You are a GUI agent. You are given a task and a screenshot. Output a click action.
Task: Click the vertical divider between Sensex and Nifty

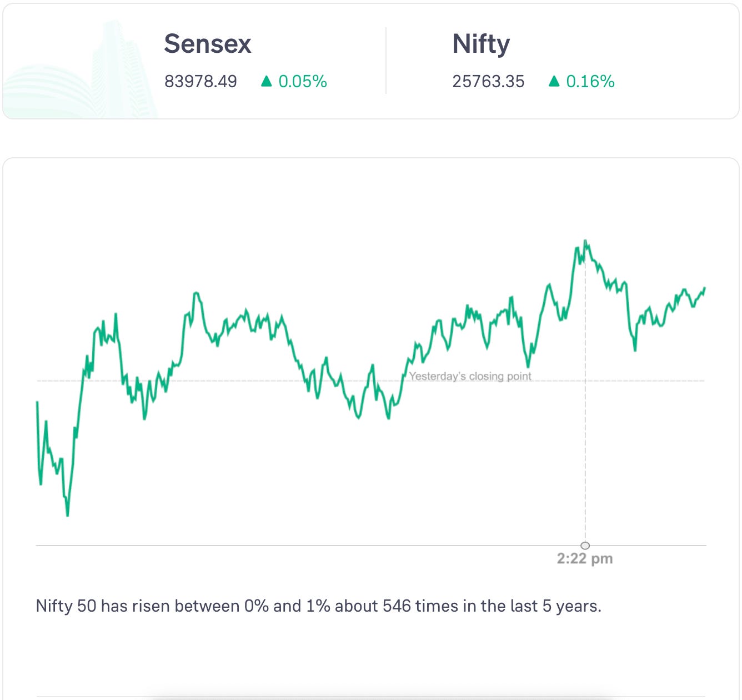tap(386, 61)
